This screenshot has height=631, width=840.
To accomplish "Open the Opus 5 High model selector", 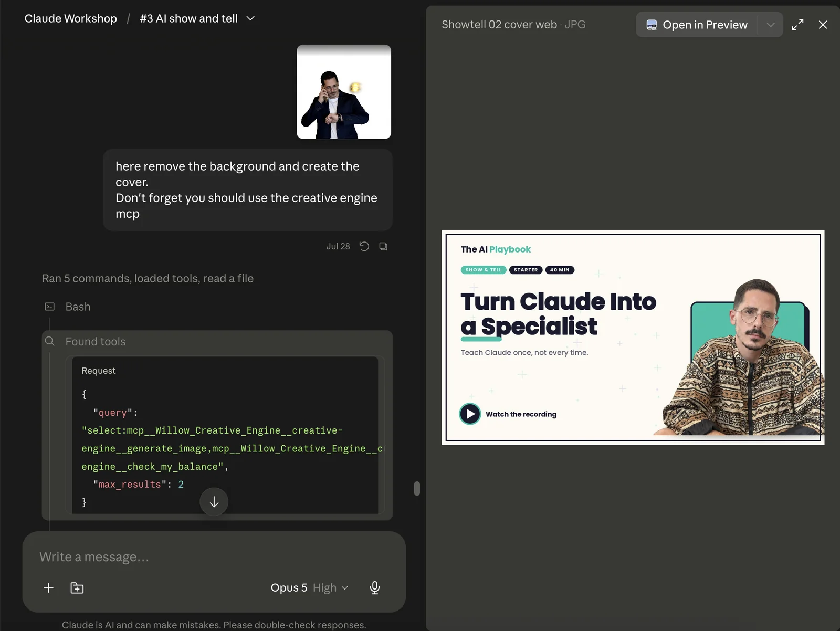I will (x=309, y=588).
